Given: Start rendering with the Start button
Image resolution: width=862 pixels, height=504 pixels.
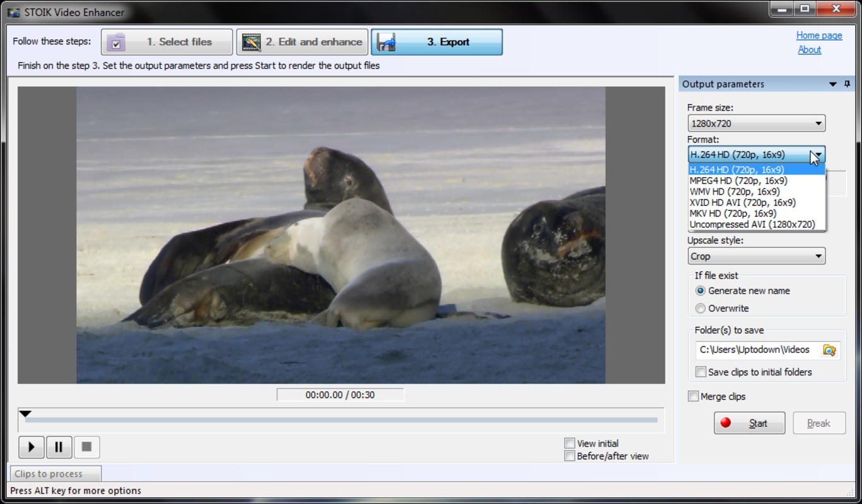Looking at the screenshot, I should pyautogui.click(x=749, y=423).
